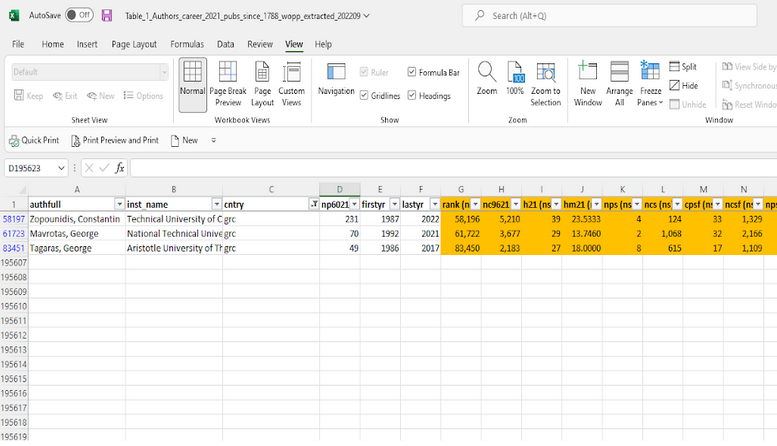Toggle the AutoSave switch
The image size is (777, 446).
(x=79, y=16)
